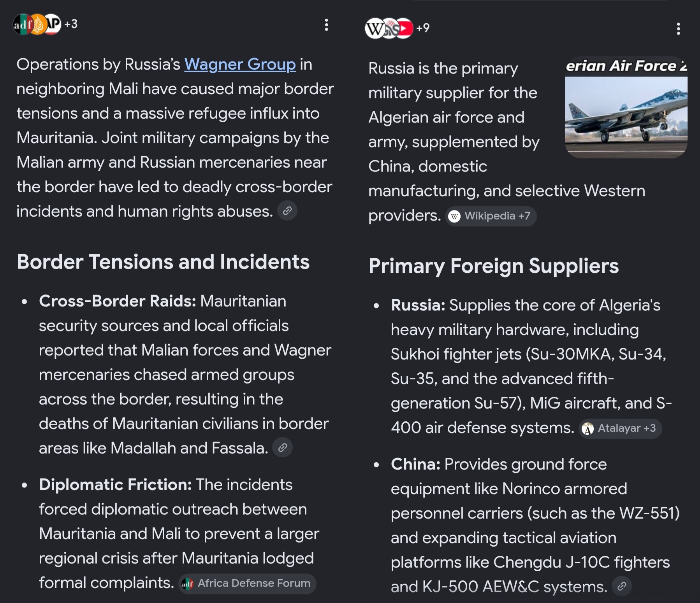Image resolution: width=700 pixels, height=603 pixels.
Task: Click the Al Jazeera orange logo in left header
Action: 38,25
